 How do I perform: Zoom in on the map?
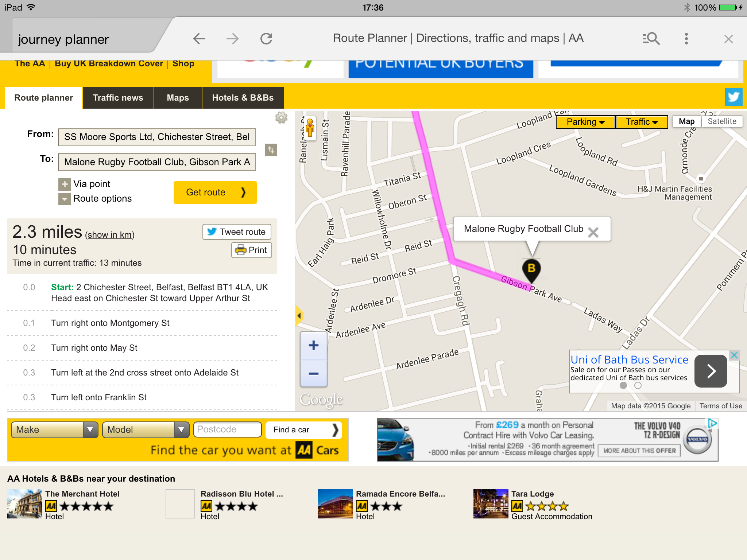pos(314,345)
